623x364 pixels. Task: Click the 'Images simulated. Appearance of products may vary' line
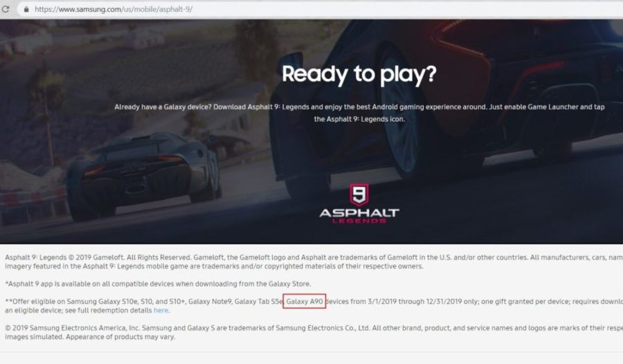click(90, 336)
